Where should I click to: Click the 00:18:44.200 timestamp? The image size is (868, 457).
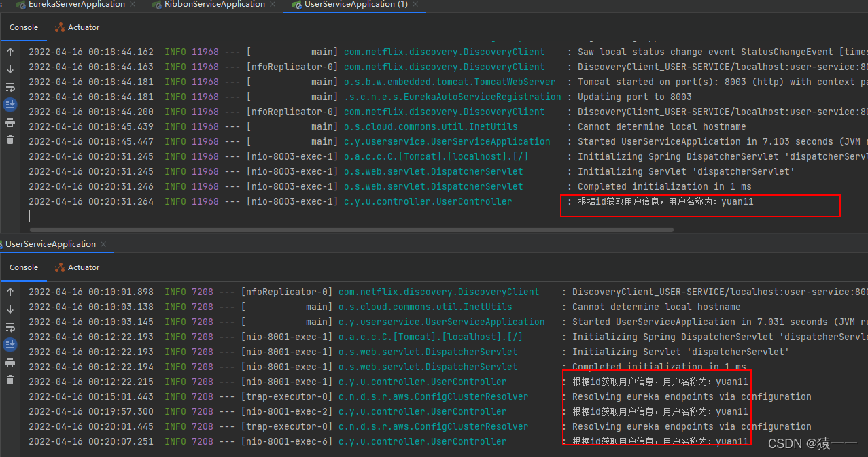click(91, 112)
